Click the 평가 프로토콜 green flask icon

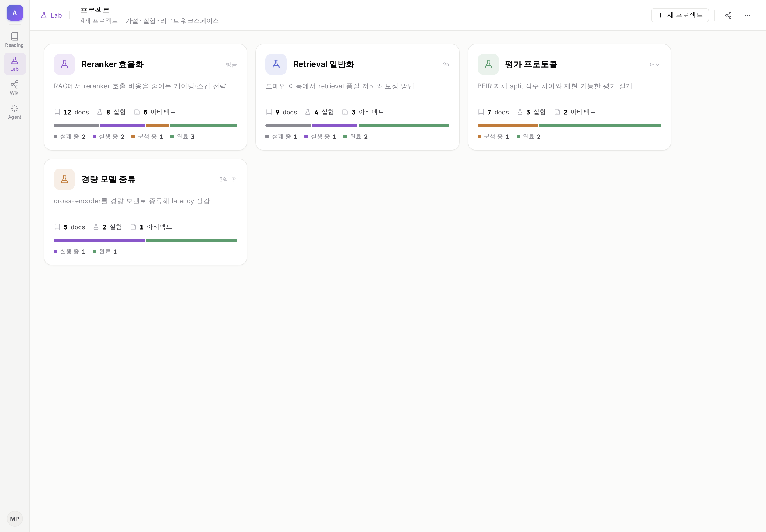[x=488, y=64]
